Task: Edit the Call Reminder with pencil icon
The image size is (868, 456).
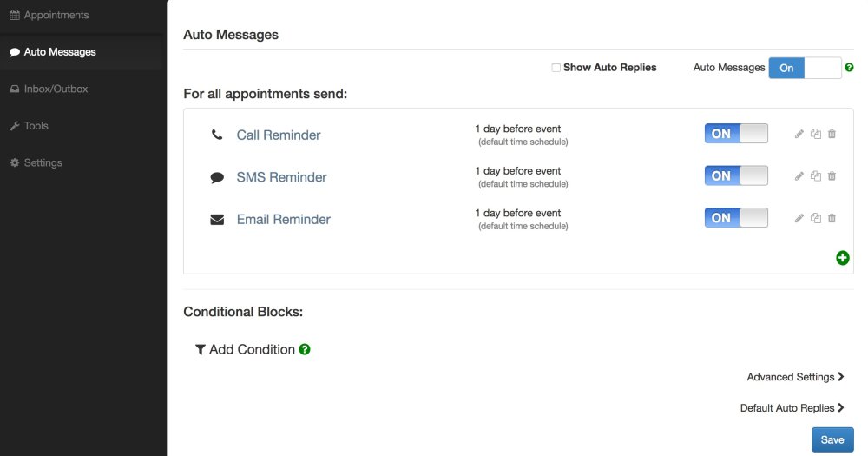Action: coord(799,134)
